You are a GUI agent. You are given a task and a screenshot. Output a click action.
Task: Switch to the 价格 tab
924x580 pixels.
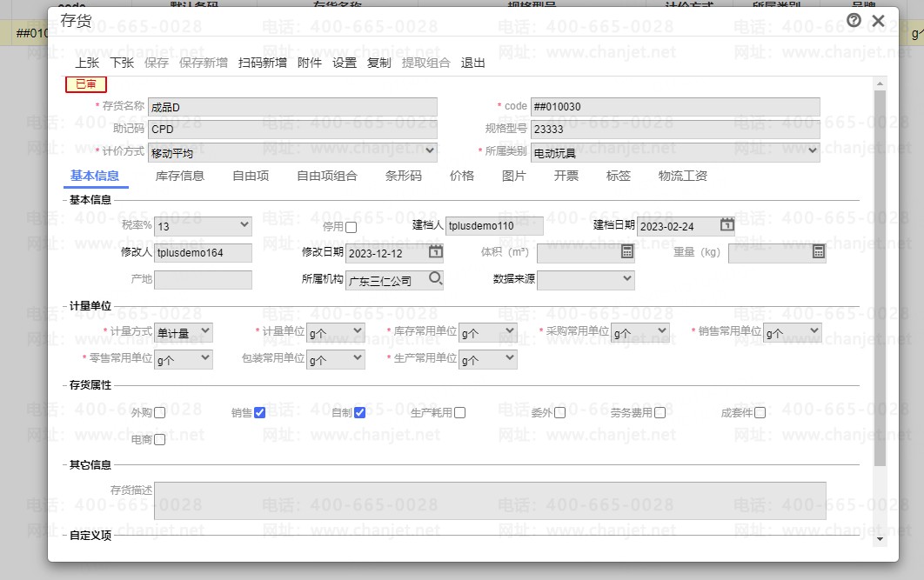click(462, 176)
